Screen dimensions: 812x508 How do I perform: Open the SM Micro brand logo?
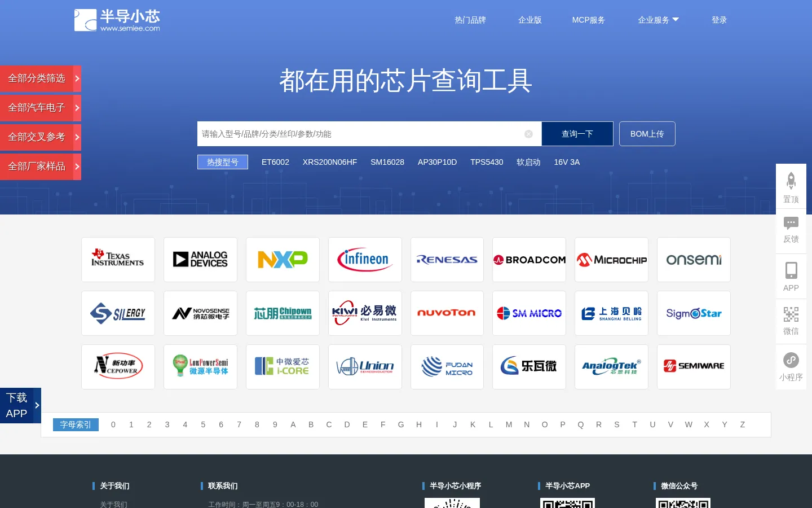tap(529, 313)
